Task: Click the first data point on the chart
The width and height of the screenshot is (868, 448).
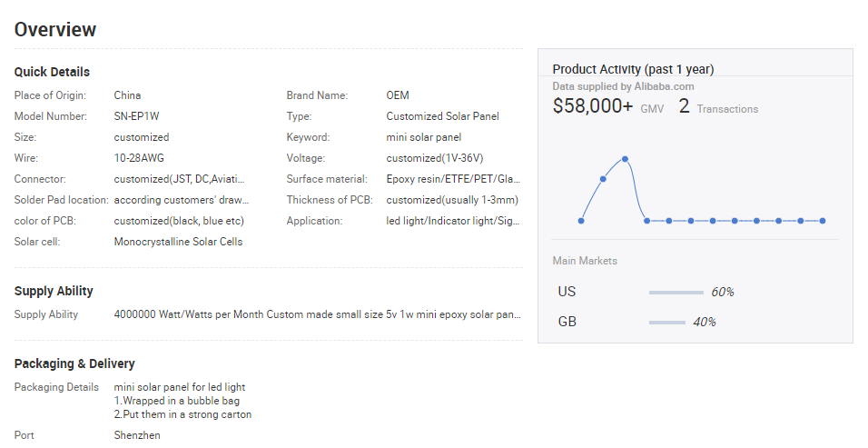Action: [581, 221]
